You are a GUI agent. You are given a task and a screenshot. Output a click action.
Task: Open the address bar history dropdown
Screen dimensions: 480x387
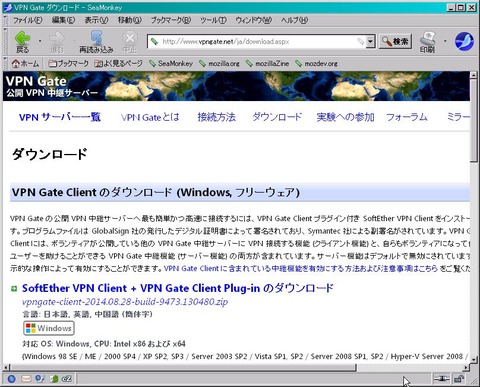coord(370,42)
